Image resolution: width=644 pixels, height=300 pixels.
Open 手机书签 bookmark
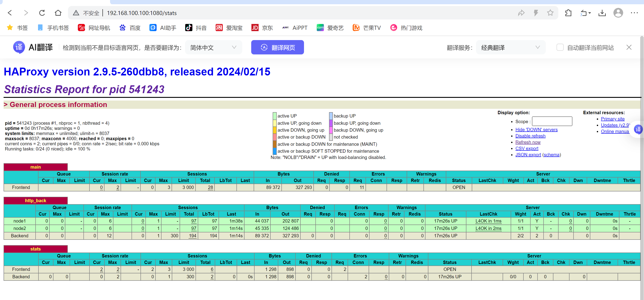[x=53, y=28]
